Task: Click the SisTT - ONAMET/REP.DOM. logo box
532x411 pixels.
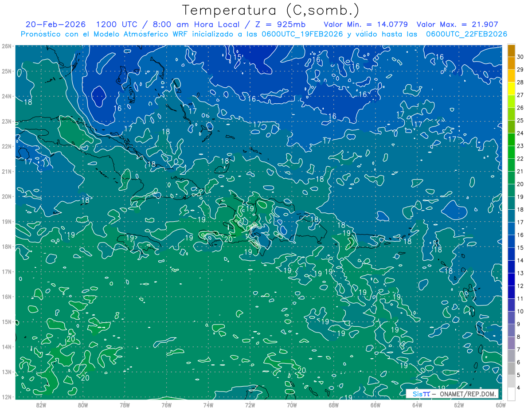Action: coord(452,394)
